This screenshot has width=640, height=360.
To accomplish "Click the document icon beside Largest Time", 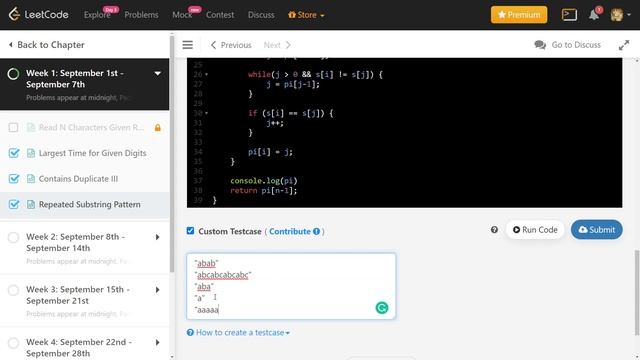I will click(x=31, y=153).
